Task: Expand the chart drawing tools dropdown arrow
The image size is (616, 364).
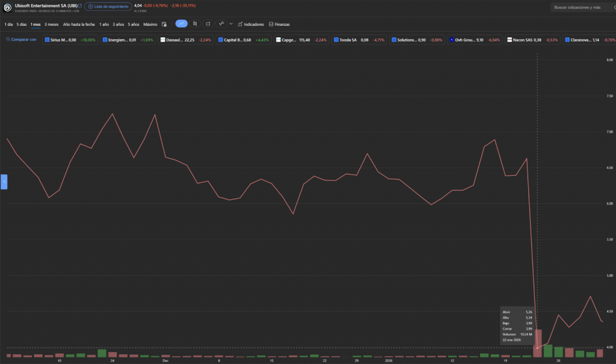Action: 231,23
